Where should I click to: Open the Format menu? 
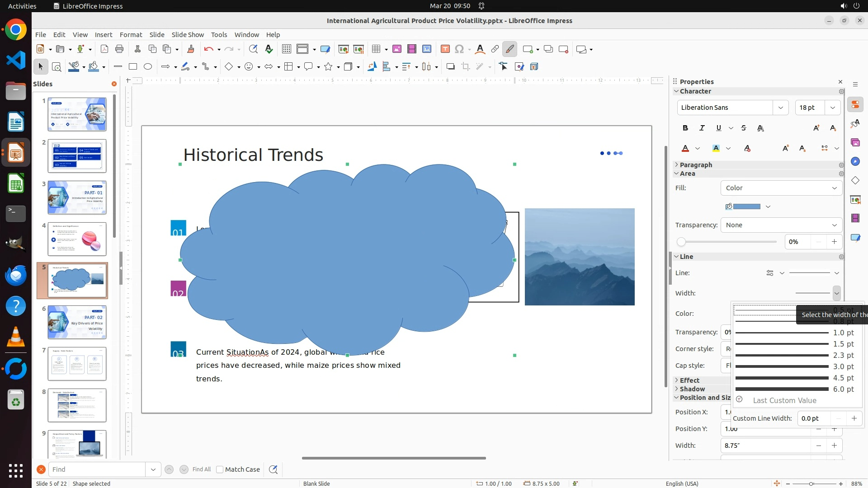[131, 35]
